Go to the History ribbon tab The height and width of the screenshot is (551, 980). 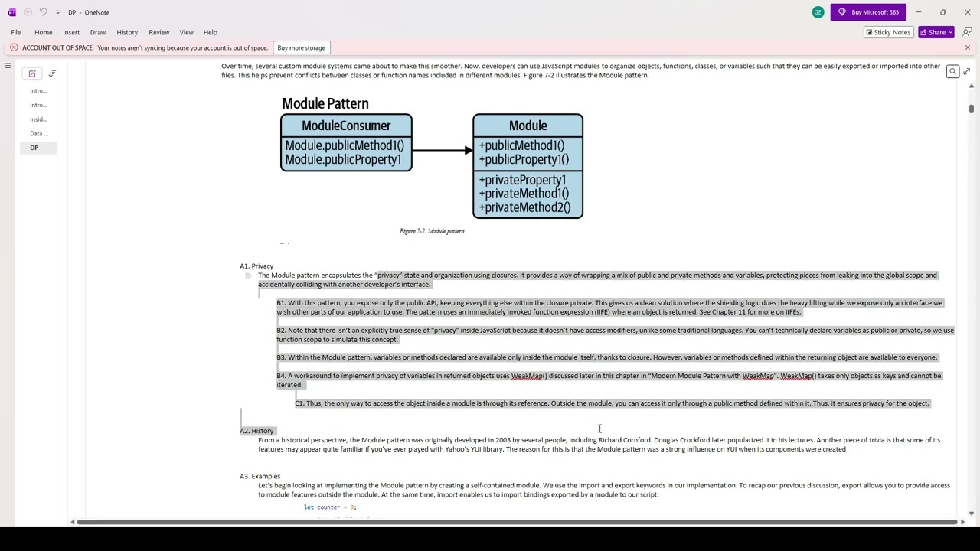click(127, 32)
